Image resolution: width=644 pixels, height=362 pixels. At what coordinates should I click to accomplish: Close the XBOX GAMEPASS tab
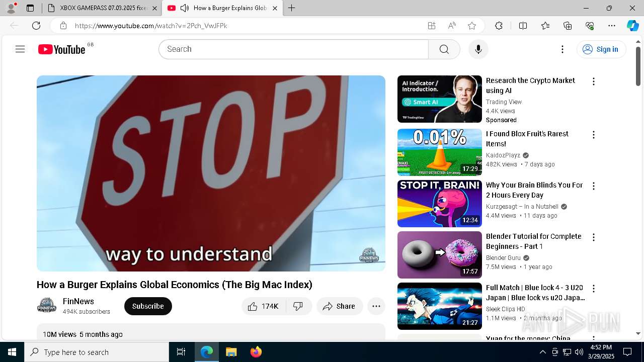coord(154,8)
